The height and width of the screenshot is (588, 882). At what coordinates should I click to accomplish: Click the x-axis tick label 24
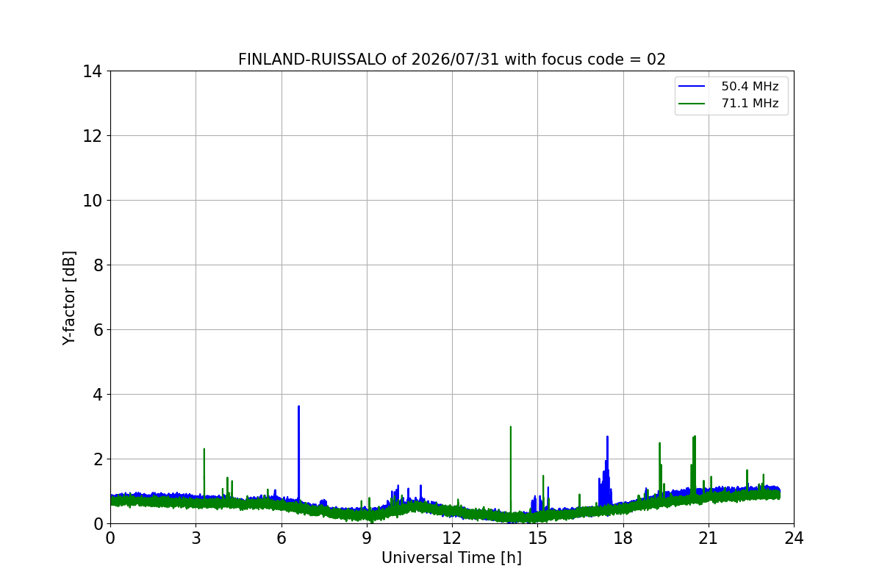tap(794, 539)
